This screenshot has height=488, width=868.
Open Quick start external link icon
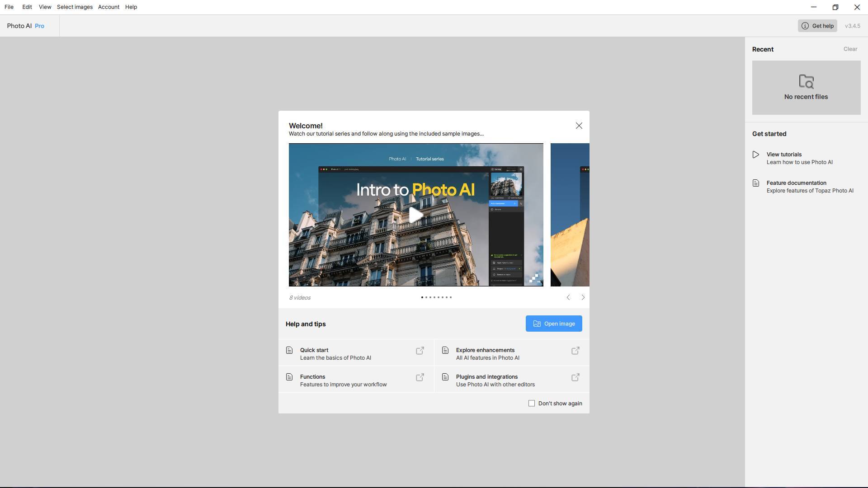[x=420, y=351]
